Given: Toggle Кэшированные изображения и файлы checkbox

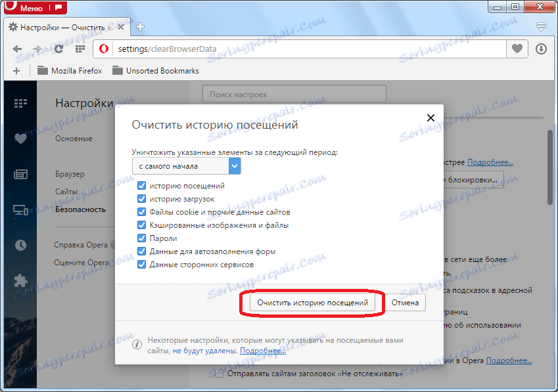Looking at the screenshot, I should 141,225.
